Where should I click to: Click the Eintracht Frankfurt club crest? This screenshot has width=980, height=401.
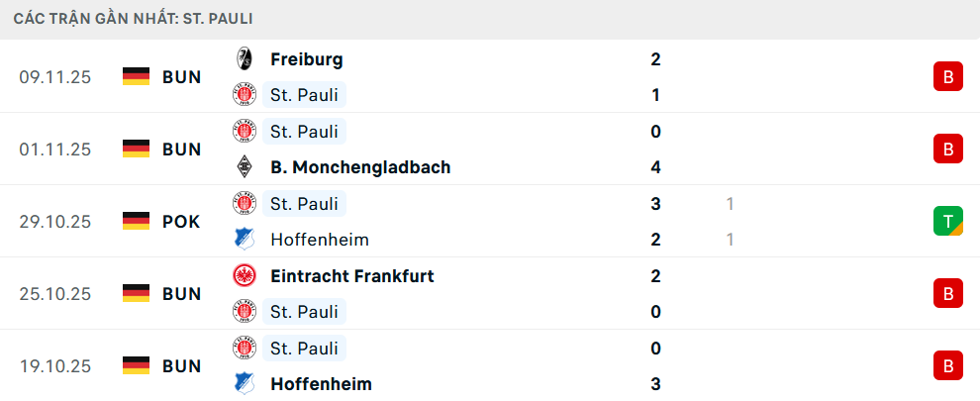tap(244, 276)
